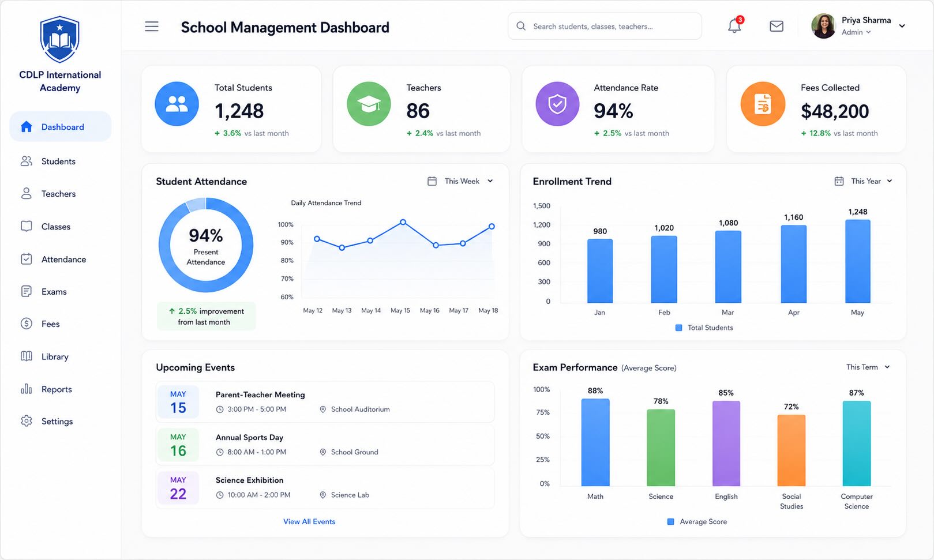
Task: Toggle the Total Students legend swatch
Action: pos(678,328)
